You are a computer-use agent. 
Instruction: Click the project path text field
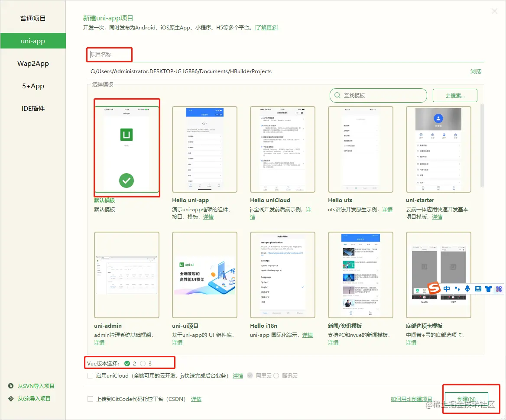coord(278,71)
